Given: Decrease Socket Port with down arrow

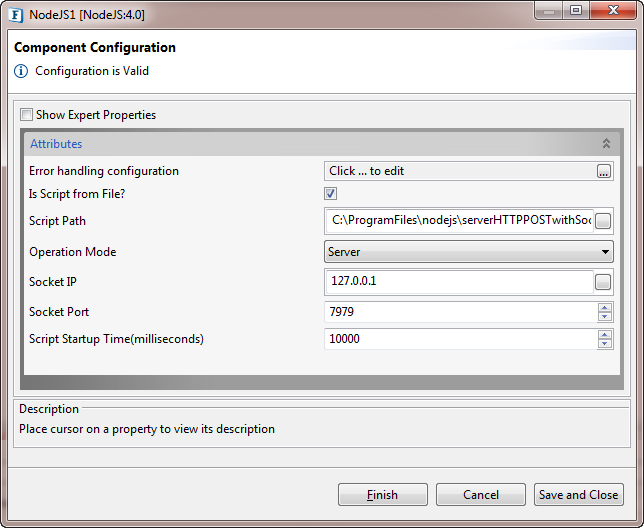Looking at the screenshot, I should 605,317.
